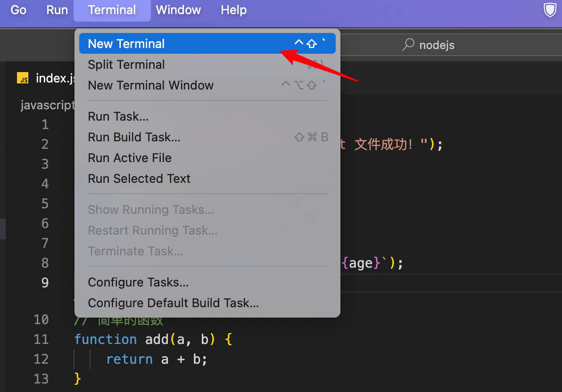
Task: Select Configure Default Build Task...
Action: pos(173,302)
